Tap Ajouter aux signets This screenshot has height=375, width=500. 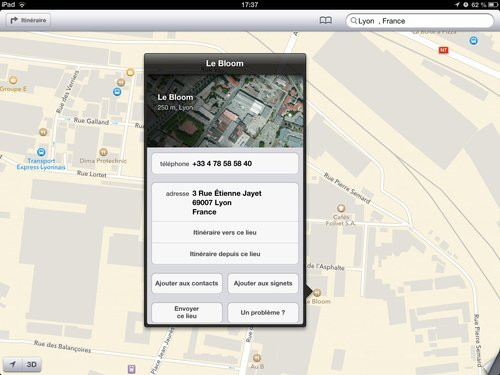[x=263, y=283]
